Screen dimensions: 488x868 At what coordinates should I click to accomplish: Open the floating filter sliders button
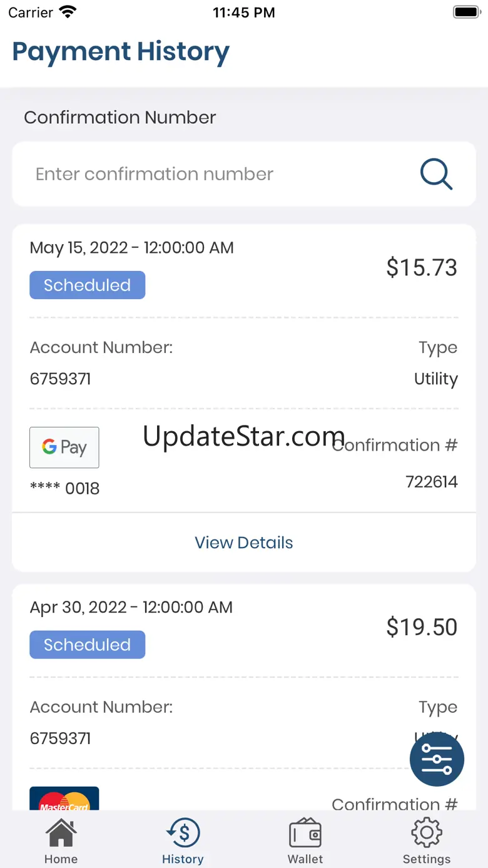437,759
